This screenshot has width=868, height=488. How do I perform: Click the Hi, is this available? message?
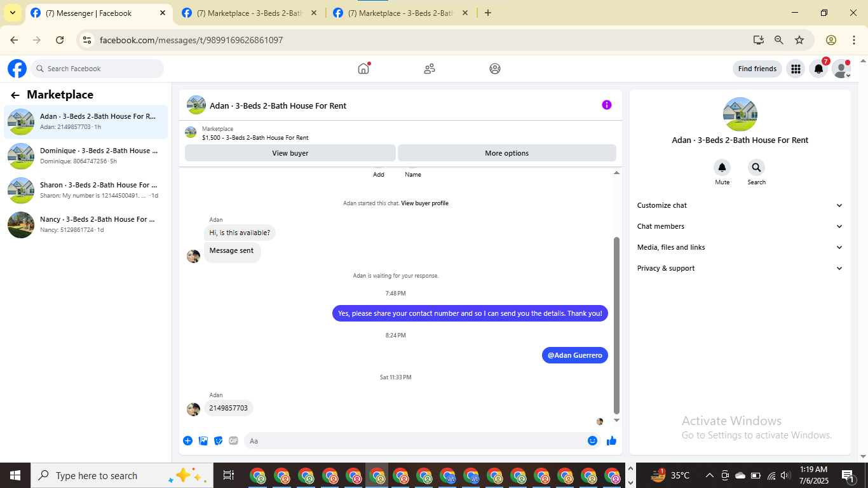tap(240, 233)
